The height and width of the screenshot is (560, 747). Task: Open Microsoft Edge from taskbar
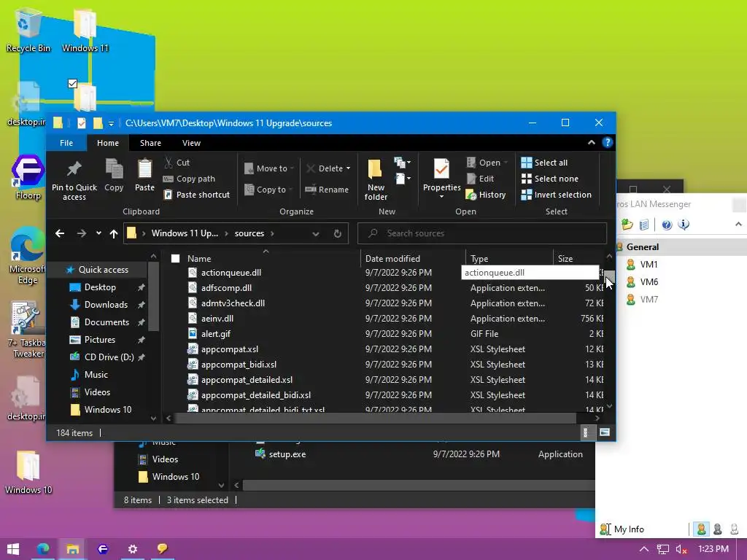point(43,549)
